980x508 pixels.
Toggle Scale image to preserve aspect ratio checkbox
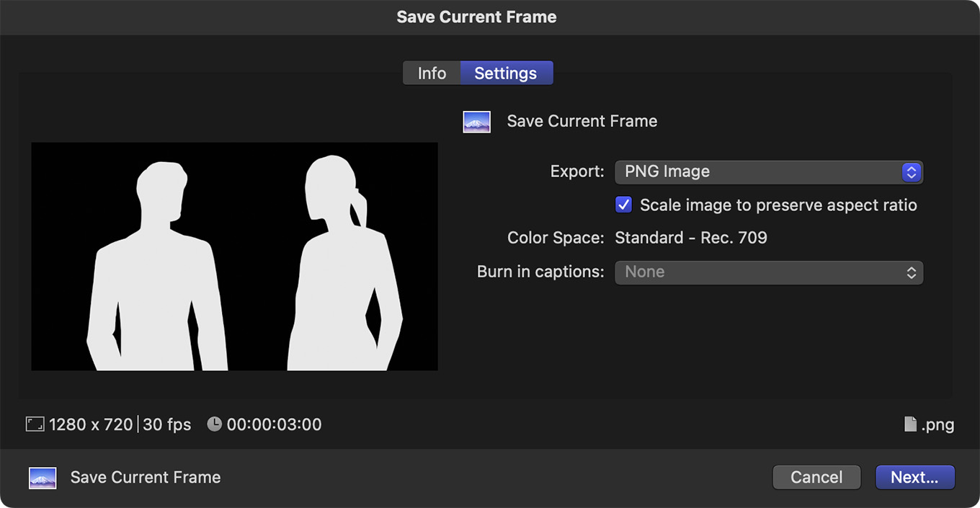coord(623,205)
